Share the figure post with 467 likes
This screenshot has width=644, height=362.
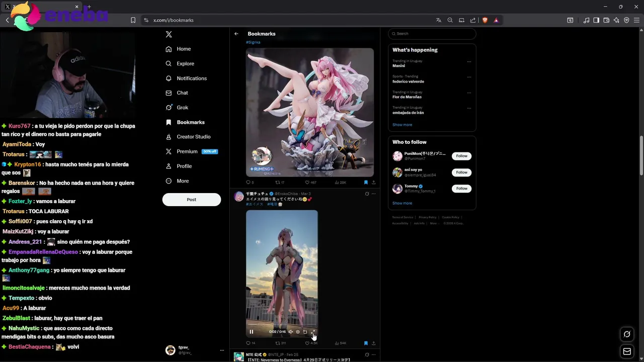pos(373,183)
